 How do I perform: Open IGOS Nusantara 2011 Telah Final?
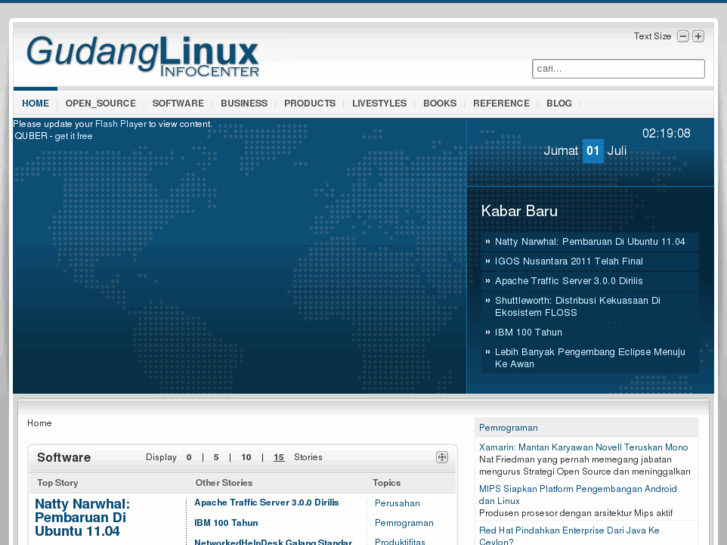(568, 261)
